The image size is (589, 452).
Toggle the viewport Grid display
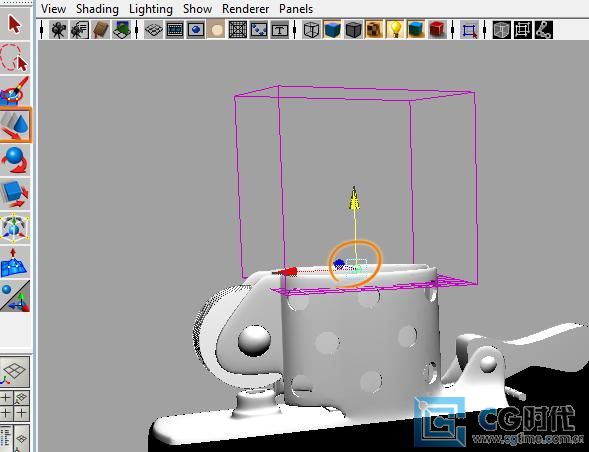(x=153, y=30)
